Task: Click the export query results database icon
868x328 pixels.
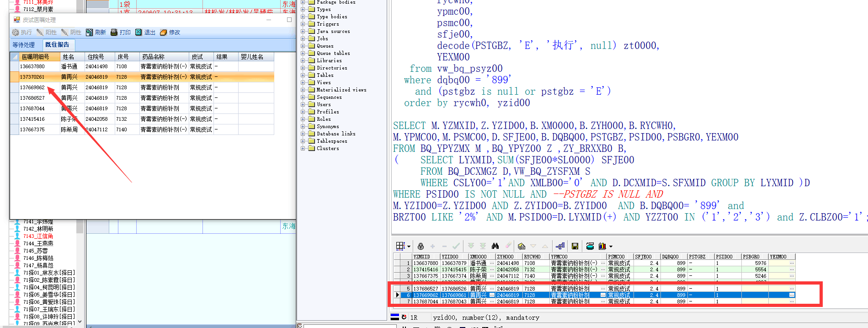Action: pyautogui.click(x=590, y=246)
